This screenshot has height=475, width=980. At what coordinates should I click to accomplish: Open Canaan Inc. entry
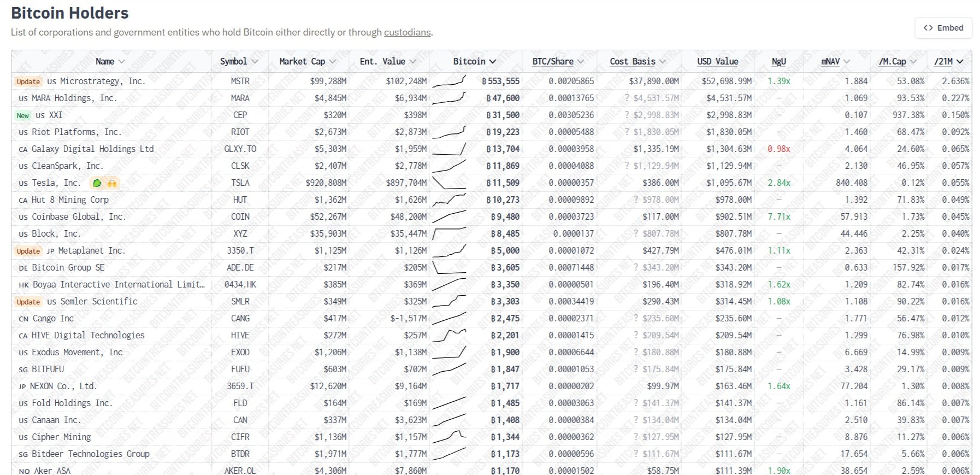coord(56,420)
